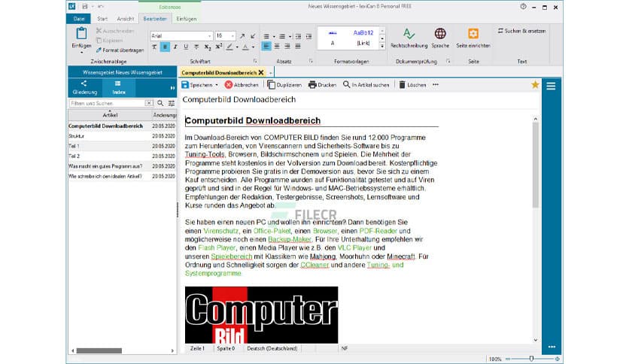Open the hamburger menu in right sidebar
Image resolution: width=629 pixels, height=364 pixels.
[x=551, y=86]
